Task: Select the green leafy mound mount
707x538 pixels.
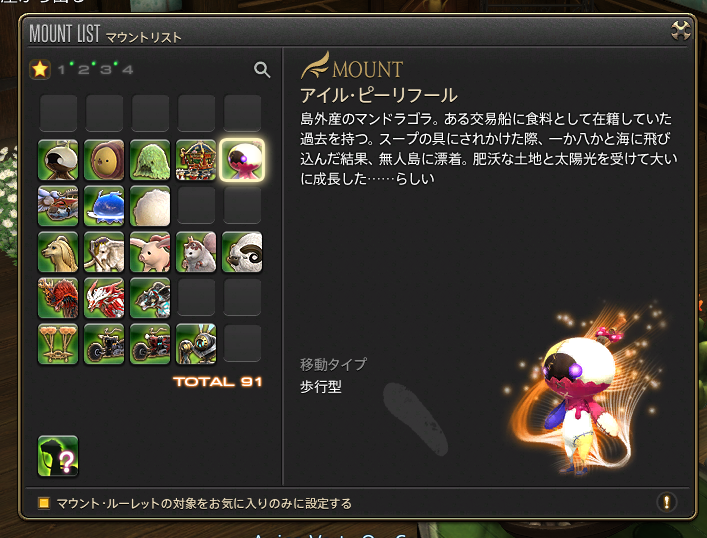Action: click(x=150, y=160)
